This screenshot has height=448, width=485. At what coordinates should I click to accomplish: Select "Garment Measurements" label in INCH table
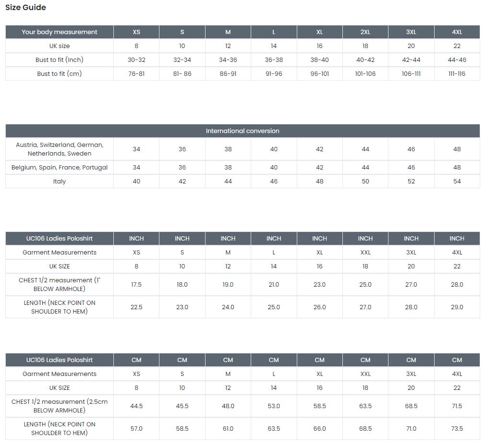pos(60,253)
